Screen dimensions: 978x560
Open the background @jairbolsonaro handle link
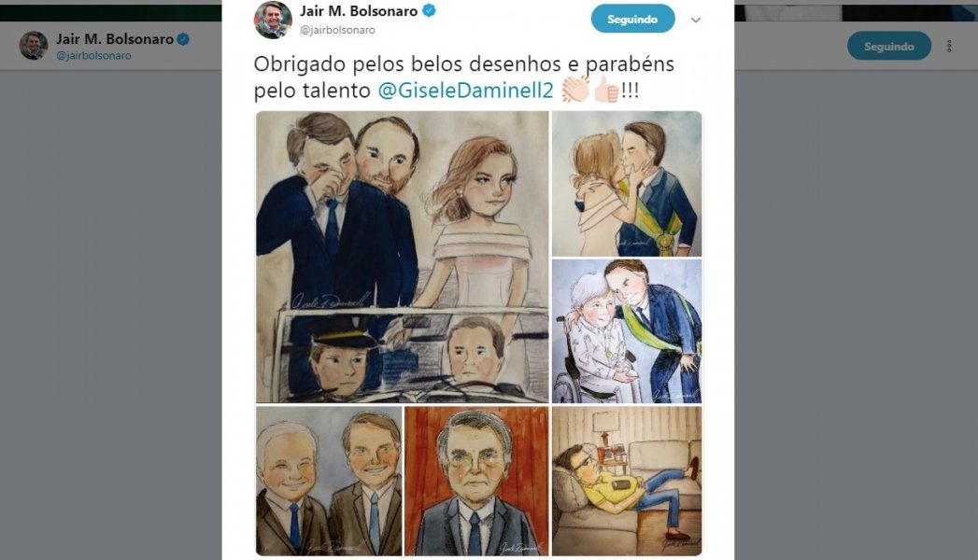point(93,55)
